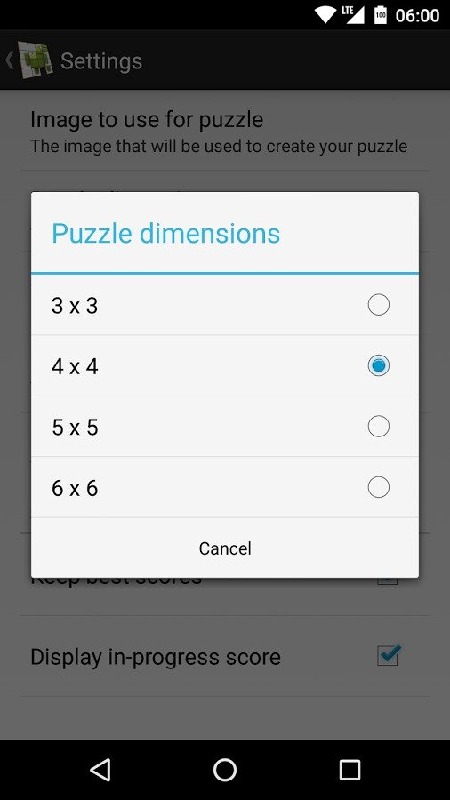The height and width of the screenshot is (800, 450).
Task: Cancel the Puzzle dimensions dialog
Action: tap(225, 548)
